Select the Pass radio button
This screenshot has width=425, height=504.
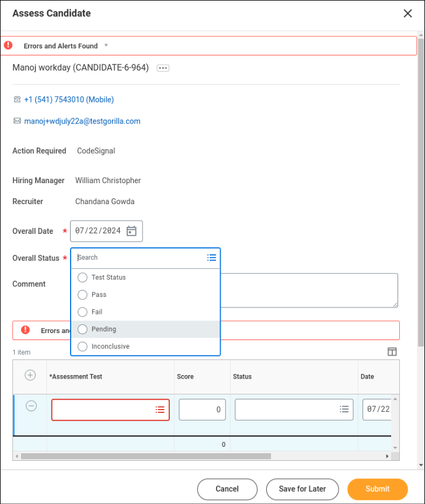click(82, 295)
